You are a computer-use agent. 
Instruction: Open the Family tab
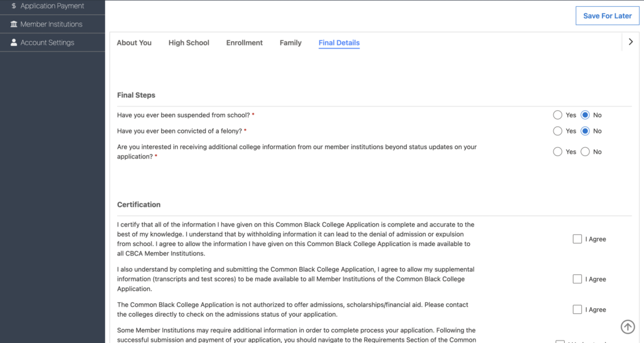pos(291,43)
